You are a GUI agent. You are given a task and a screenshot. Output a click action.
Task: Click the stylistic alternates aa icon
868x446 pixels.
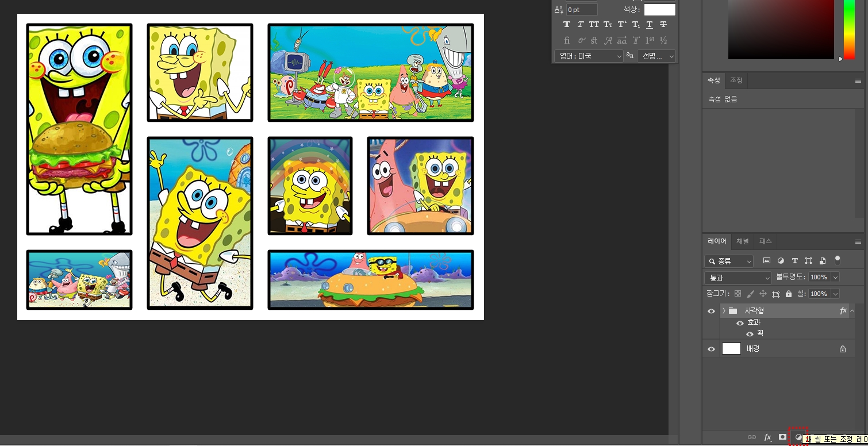click(x=622, y=40)
